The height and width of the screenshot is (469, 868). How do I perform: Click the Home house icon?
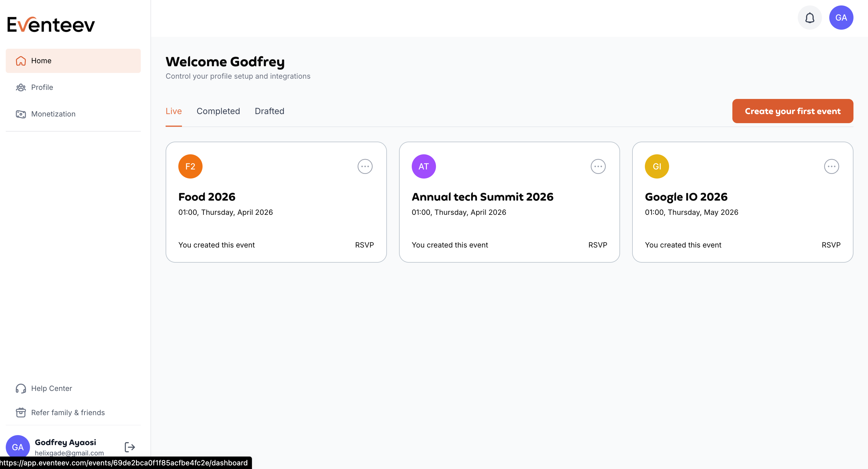point(21,61)
